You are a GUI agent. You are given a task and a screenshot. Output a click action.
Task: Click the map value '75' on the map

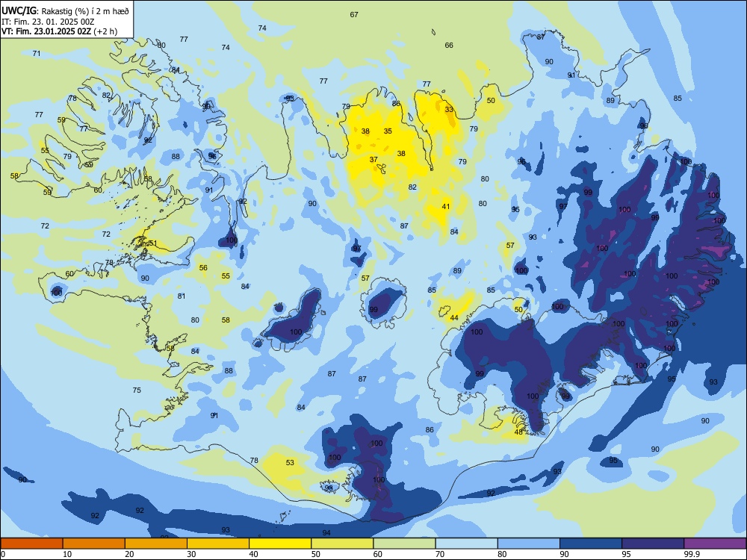click(137, 390)
